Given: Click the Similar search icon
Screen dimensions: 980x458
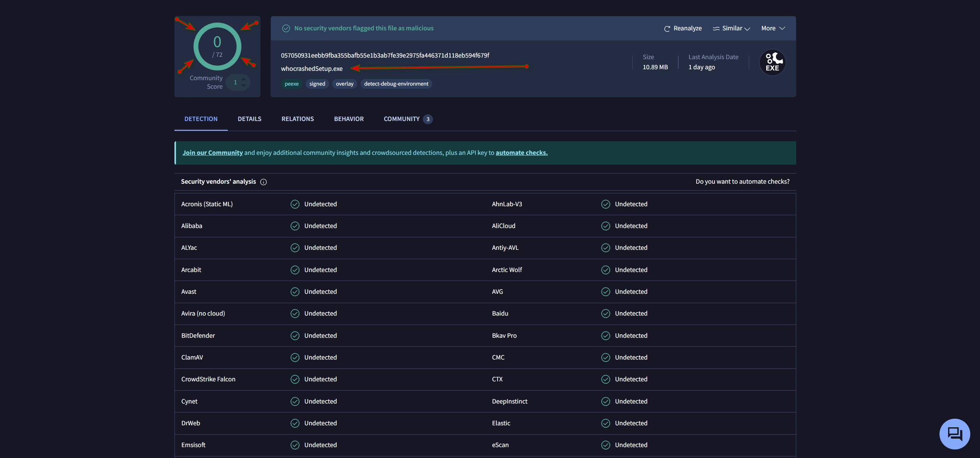Looking at the screenshot, I should tap(716, 28).
